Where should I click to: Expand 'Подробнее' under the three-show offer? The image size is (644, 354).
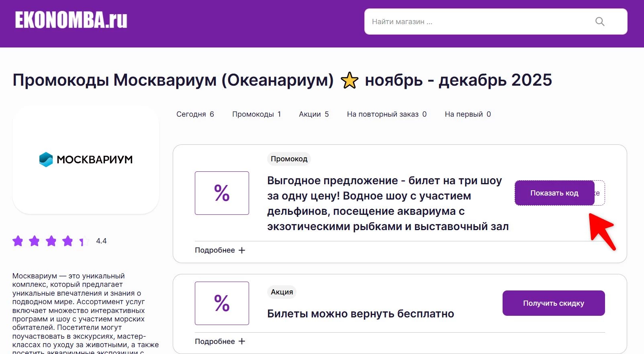pos(220,250)
